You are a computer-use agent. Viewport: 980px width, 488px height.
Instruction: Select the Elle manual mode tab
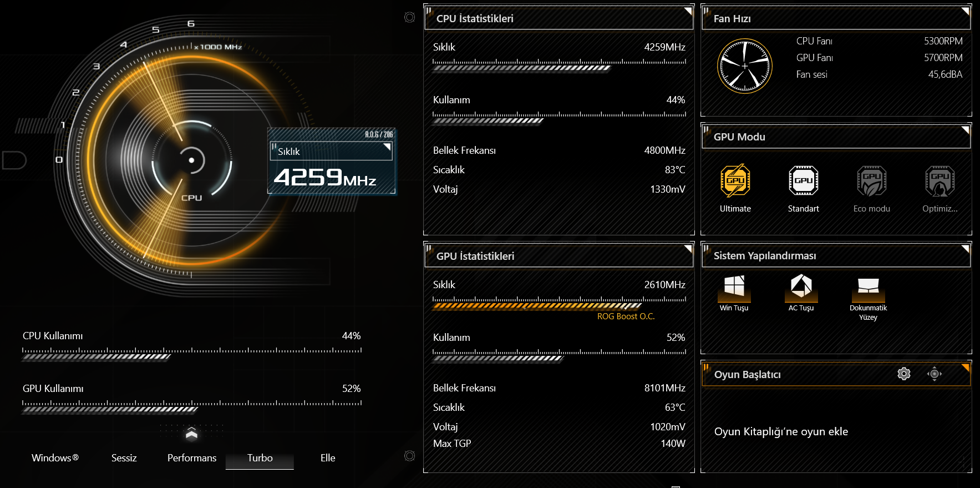click(x=328, y=458)
